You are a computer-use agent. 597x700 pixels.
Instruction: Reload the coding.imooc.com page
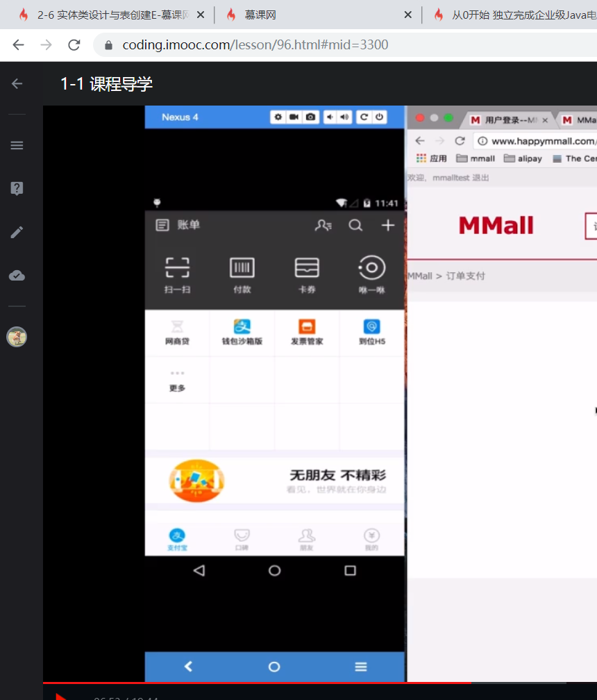(x=74, y=44)
